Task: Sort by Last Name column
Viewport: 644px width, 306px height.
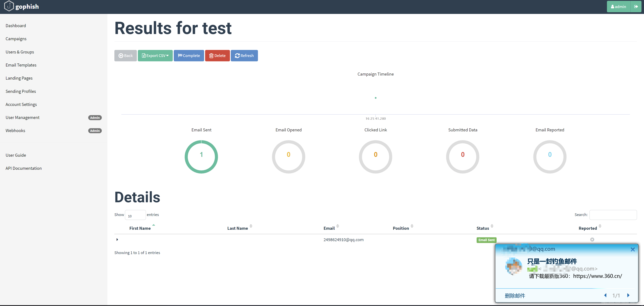Action: tap(237, 228)
